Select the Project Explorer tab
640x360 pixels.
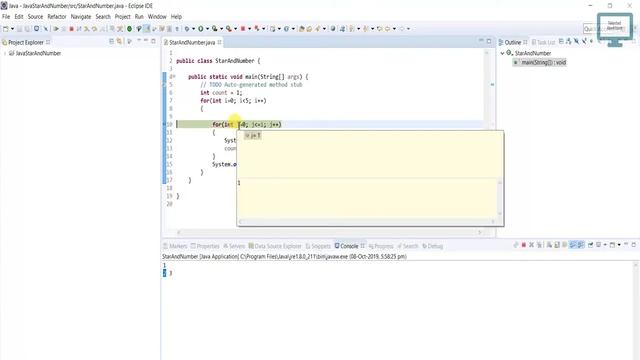[26, 42]
